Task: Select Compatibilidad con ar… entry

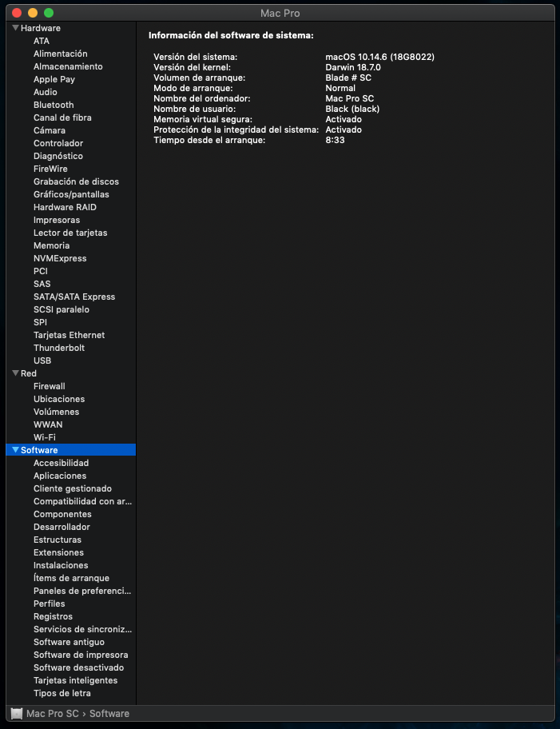Action: tap(83, 501)
